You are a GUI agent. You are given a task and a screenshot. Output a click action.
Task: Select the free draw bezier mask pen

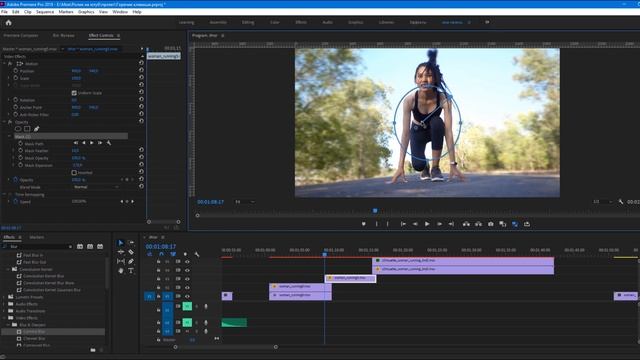pos(36,129)
